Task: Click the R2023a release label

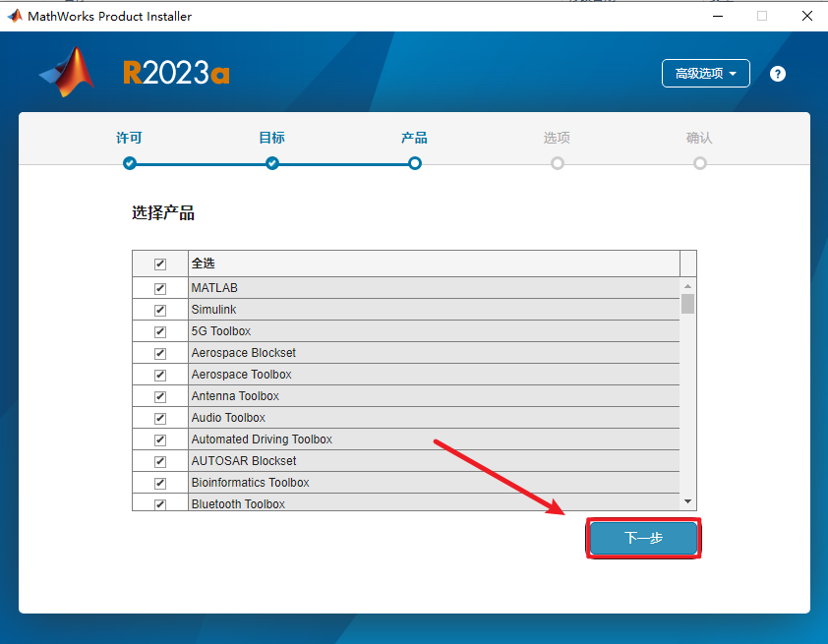Action: click(176, 73)
